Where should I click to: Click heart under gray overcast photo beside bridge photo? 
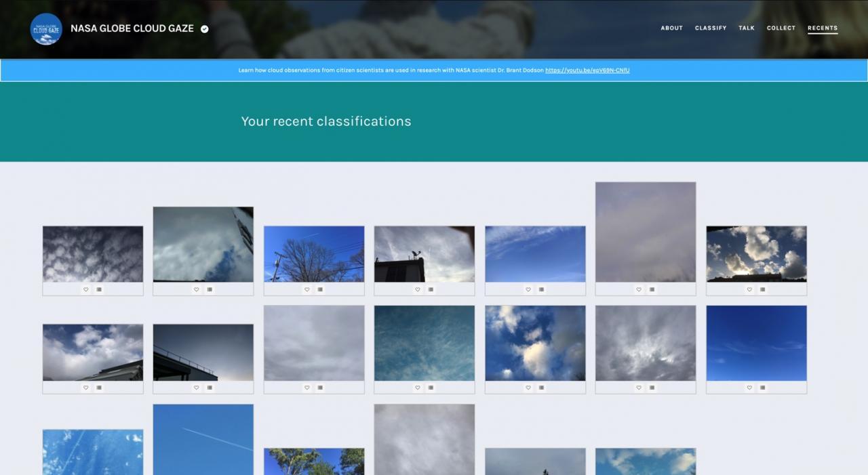307,388
